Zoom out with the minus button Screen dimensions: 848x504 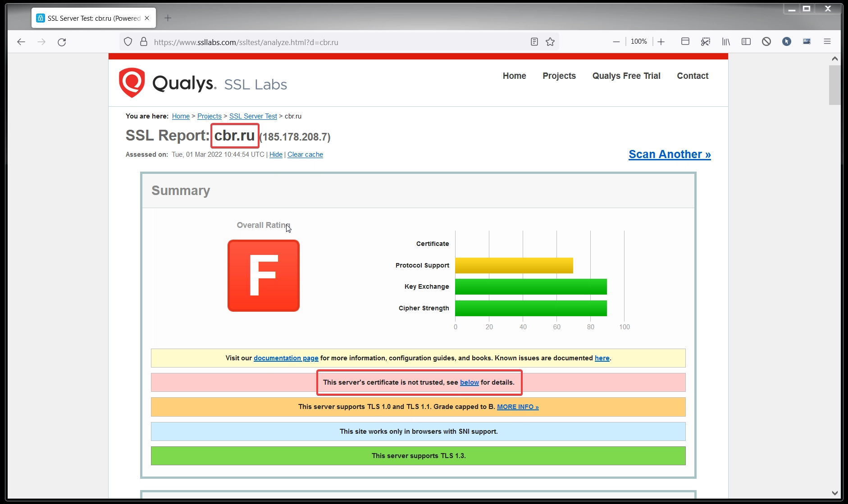point(616,42)
